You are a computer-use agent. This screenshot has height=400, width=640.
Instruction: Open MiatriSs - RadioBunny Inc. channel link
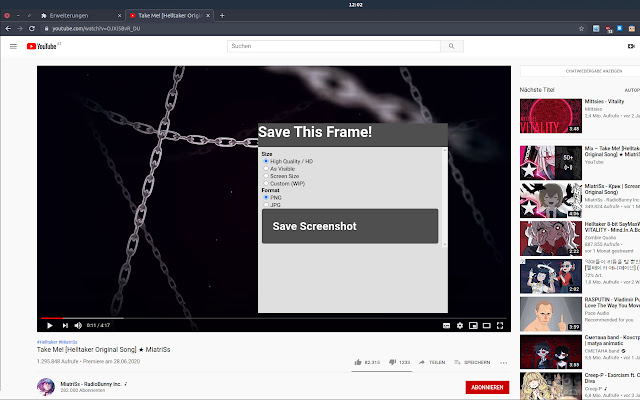[x=91, y=384]
